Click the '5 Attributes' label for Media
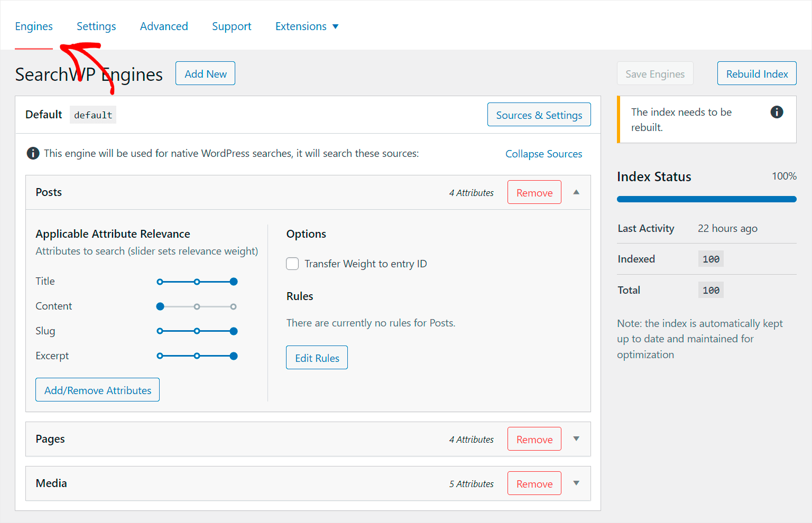This screenshot has height=523, width=812. (x=472, y=484)
